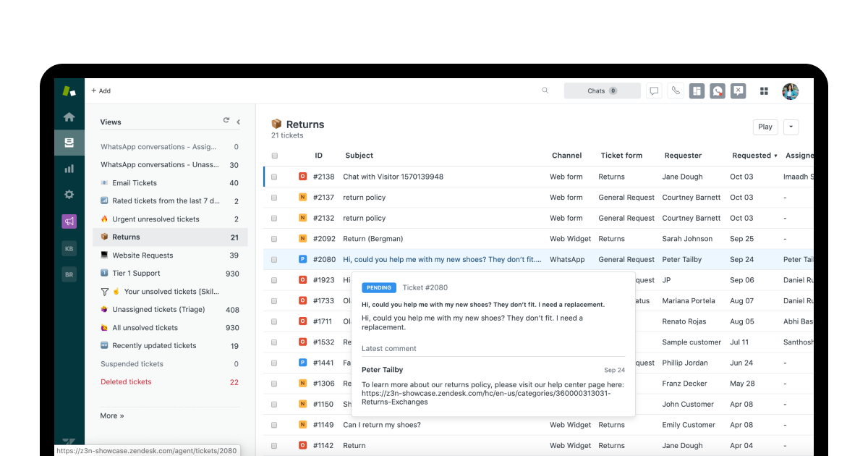868x456 pixels.
Task: Open the phone call icon in the toolbar
Action: point(676,90)
